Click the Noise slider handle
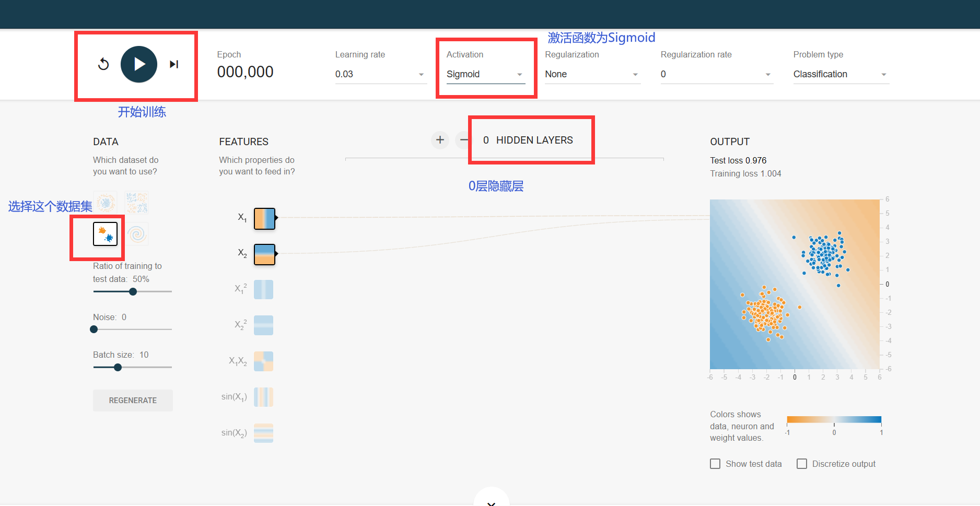The width and height of the screenshot is (980, 506). pyautogui.click(x=94, y=330)
